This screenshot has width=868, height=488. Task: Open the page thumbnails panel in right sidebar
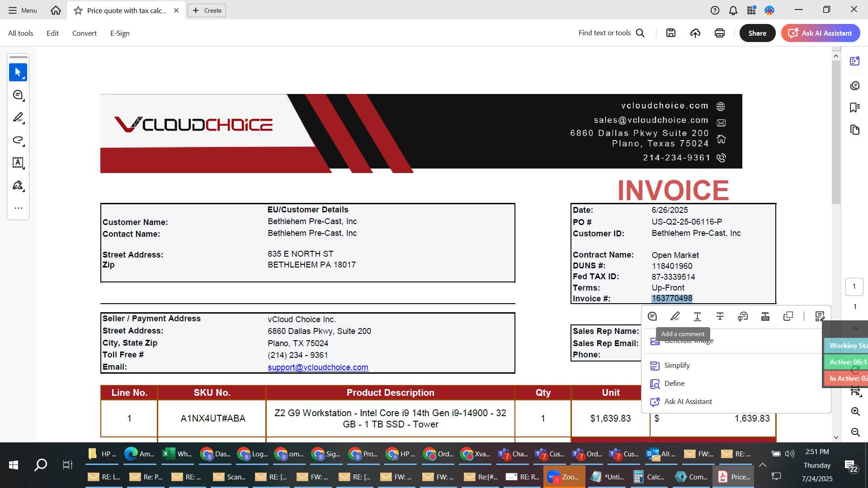tap(854, 130)
